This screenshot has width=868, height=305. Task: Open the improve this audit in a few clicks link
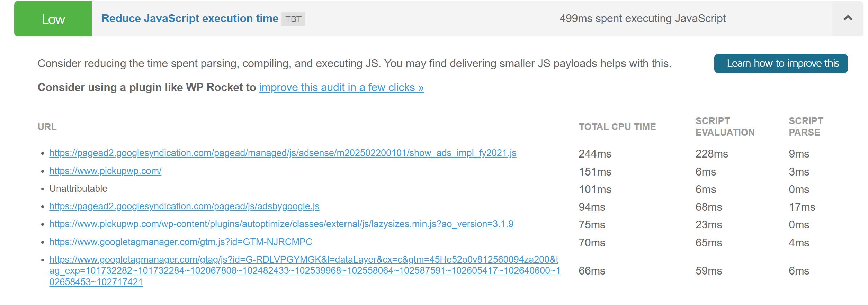click(341, 87)
